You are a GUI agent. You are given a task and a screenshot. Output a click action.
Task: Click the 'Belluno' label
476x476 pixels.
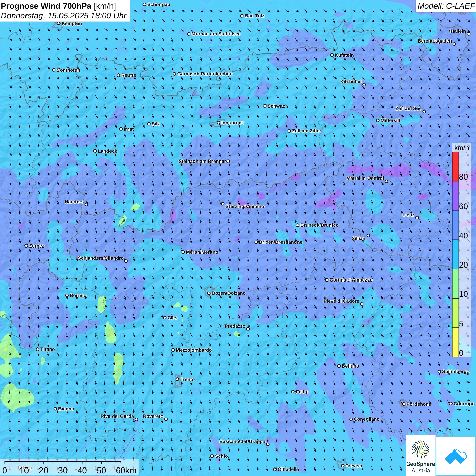tap(351, 366)
